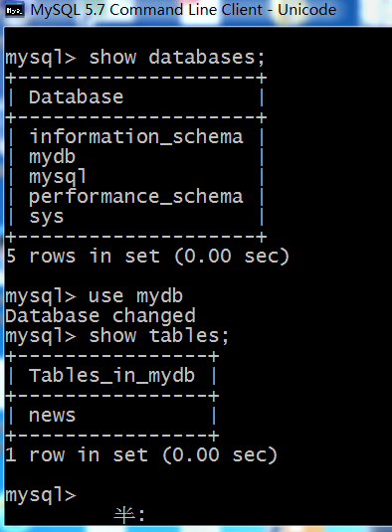Click the 'Tables_in_mydb' column header
The height and width of the screenshot is (532, 392).
[x=111, y=376]
